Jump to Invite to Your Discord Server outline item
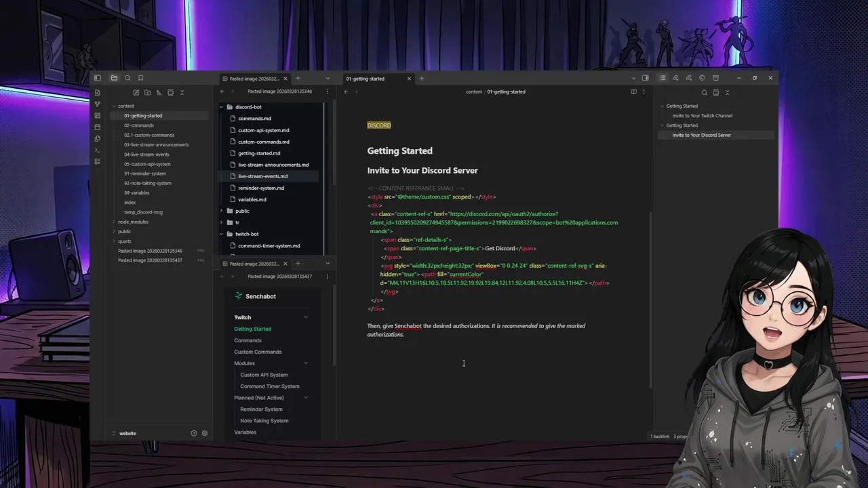 tap(702, 135)
